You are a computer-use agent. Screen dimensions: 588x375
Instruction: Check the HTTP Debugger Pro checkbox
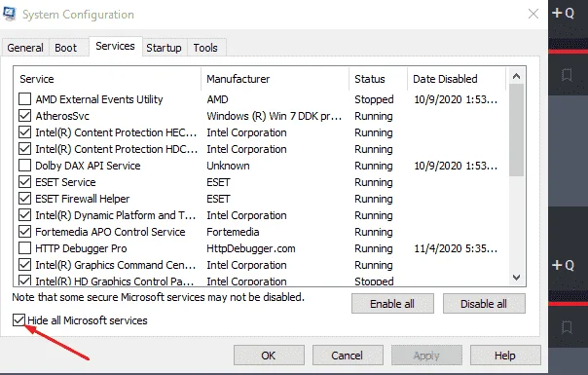24,248
